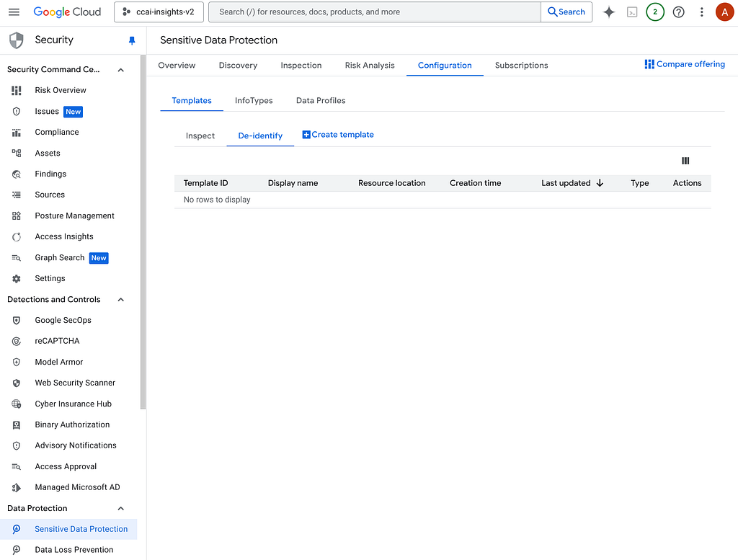Click the Cyber Insurance Hub globe icon
738x560 pixels.
click(x=17, y=404)
